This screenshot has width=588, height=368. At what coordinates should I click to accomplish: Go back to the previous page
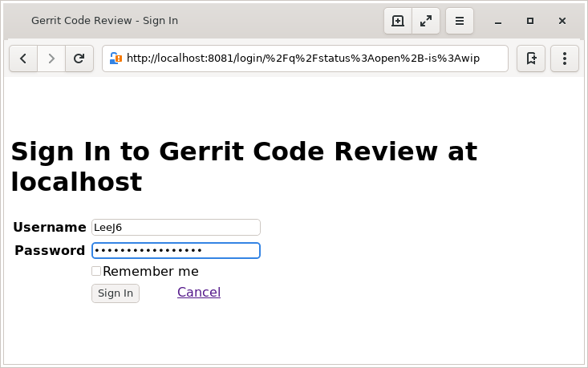click(23, 59)
